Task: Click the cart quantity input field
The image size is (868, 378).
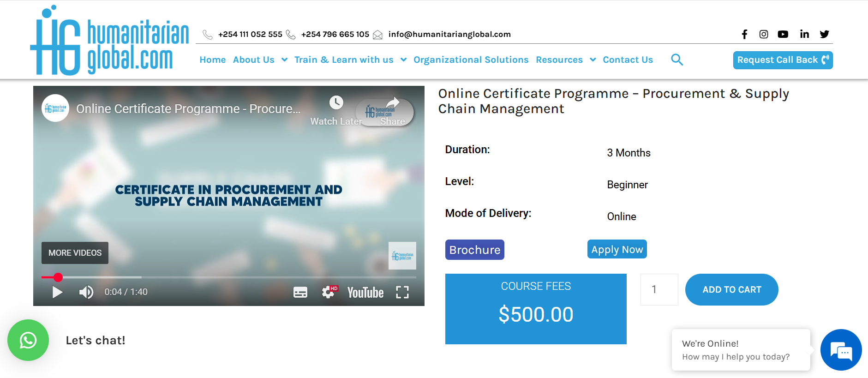Action: [x=659, y=289]
